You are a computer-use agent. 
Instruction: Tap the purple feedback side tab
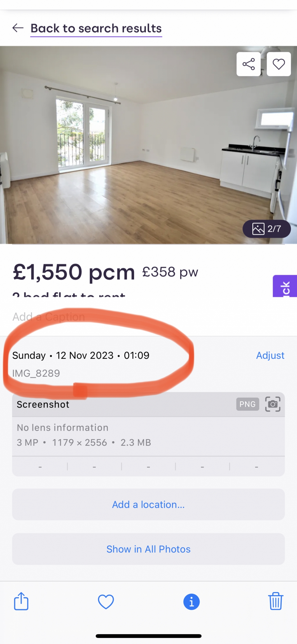(285, 286)
